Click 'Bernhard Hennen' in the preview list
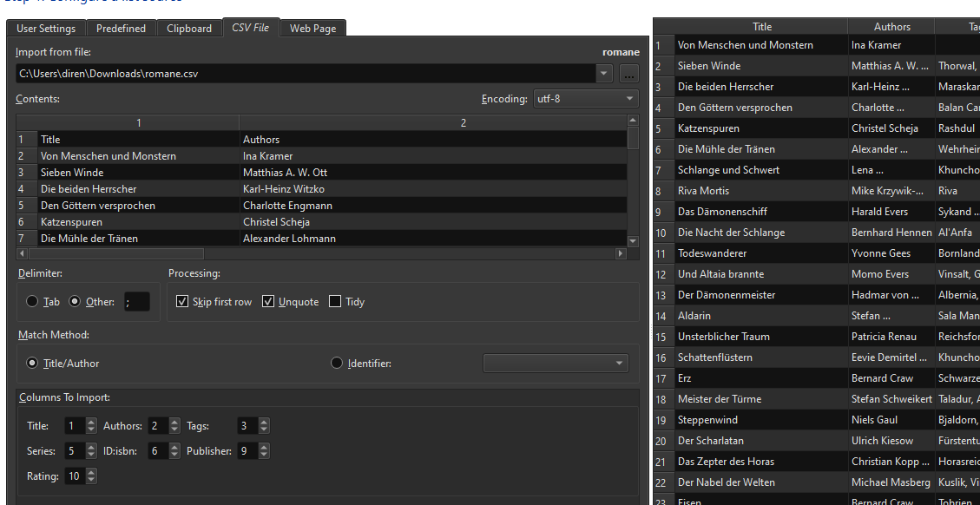980x505 pixels. (891, 233)
